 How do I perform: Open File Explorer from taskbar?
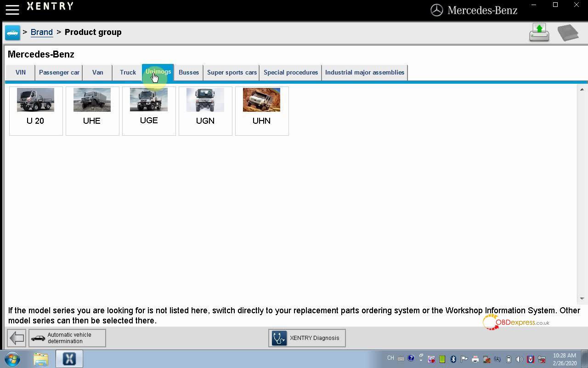[x=41, y=359]
